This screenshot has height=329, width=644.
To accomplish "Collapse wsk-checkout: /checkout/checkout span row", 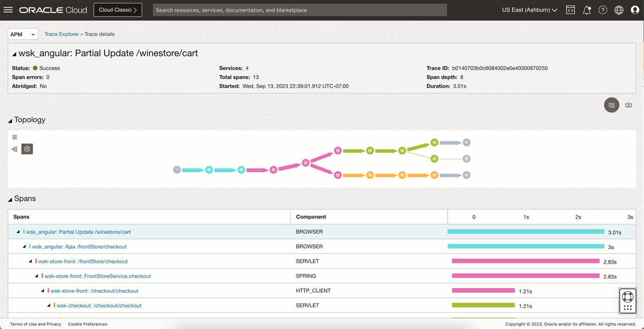I will [x=48, y=305].
